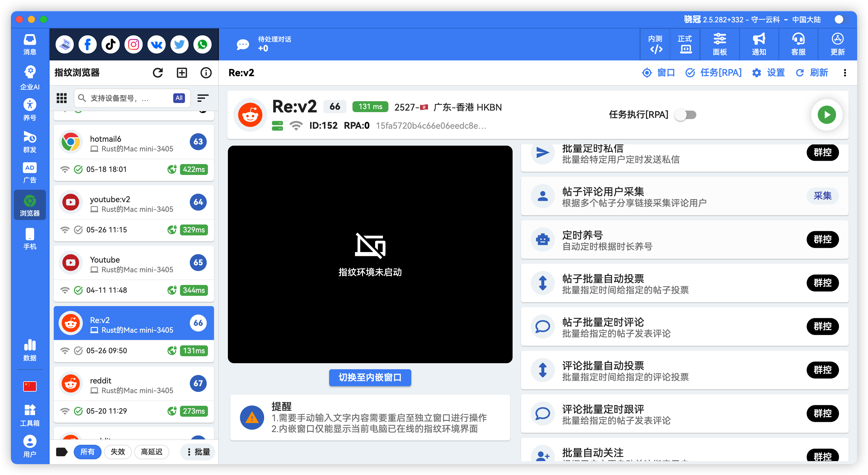Image resolution: width=868 pixels, height=475 pixels.
Task: Select the Instagram platform icon
Action: [x=134, y=44]
